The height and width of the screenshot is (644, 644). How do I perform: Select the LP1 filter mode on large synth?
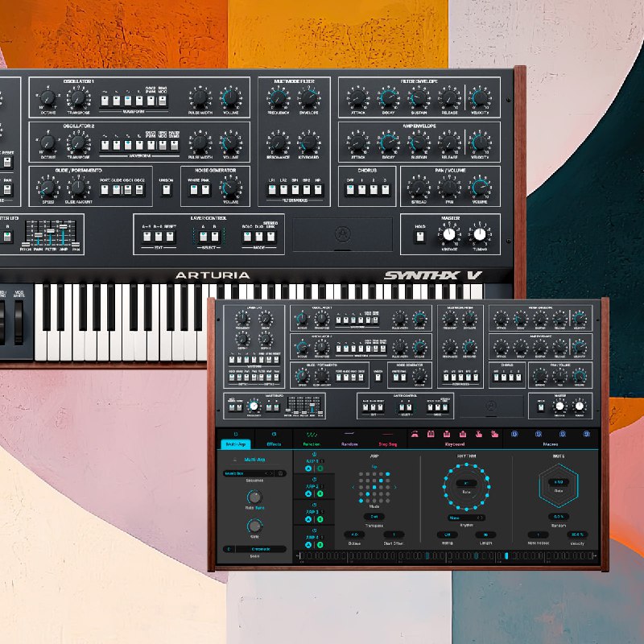[x=272, y=190]
